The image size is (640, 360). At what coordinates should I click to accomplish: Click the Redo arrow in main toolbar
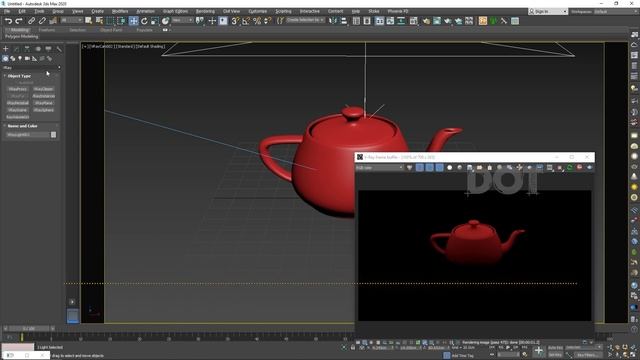[19, 20]
